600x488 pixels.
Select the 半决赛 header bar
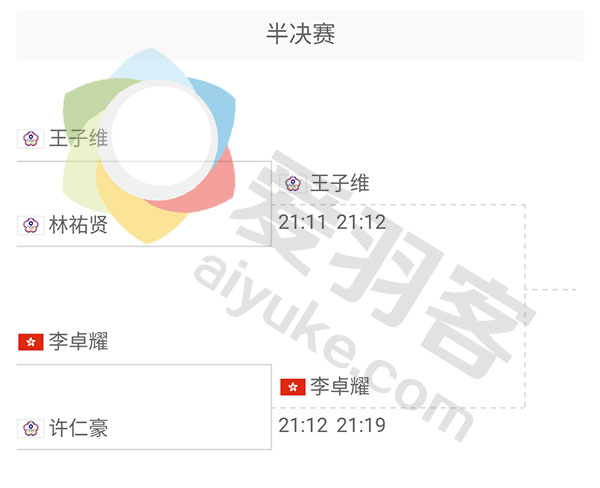[x=300, y=35]
